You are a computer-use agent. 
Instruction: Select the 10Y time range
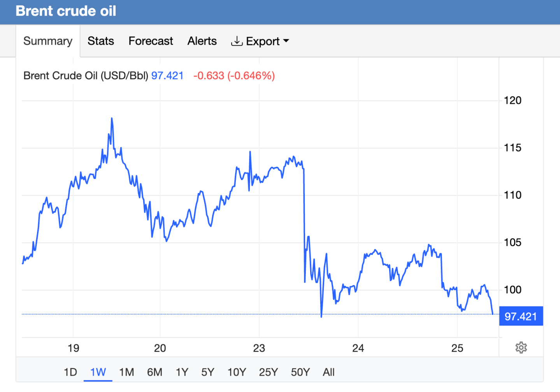237,372
